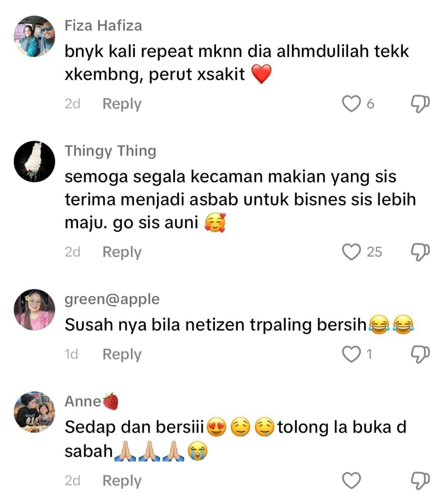Open Fiza Hafiza's profile picture
The height and width of the screenshot is (500, 448).
point(34,36)
